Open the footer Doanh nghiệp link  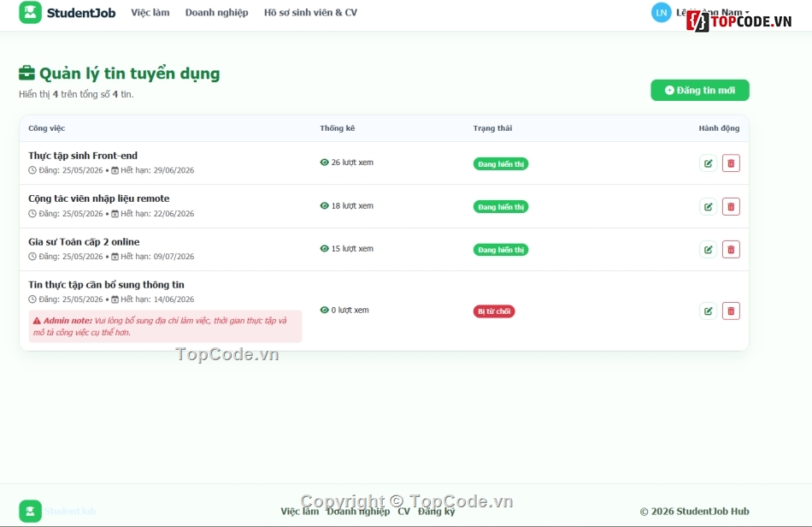tap(358, 512)
